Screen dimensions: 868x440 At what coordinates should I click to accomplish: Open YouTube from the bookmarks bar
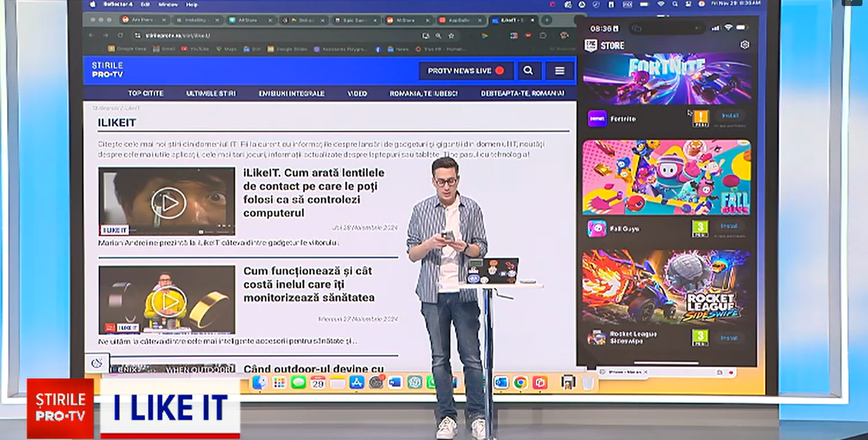pyautogui.click(x=198, y=49)
